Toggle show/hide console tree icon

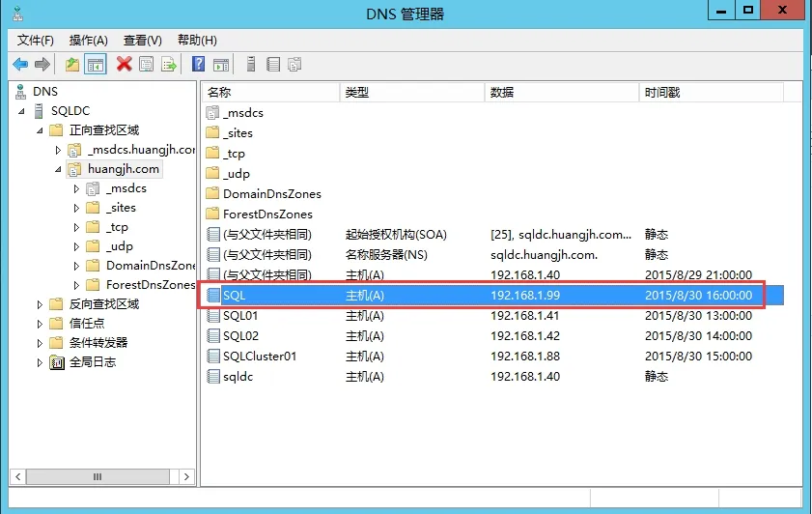click(96, 64)
